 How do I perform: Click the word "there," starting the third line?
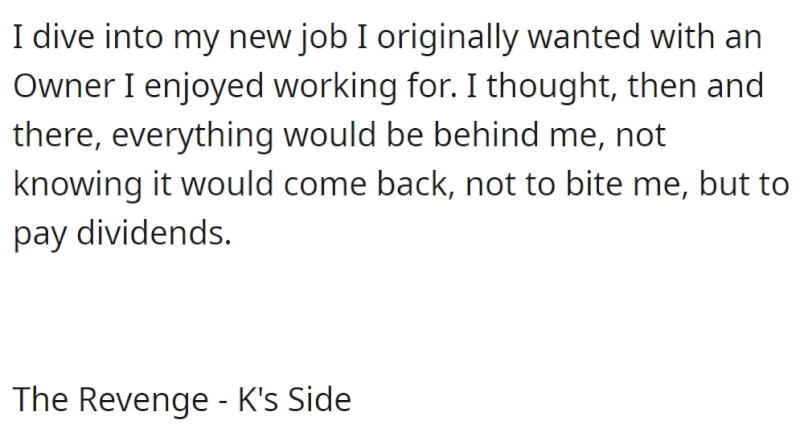(57, 137)
